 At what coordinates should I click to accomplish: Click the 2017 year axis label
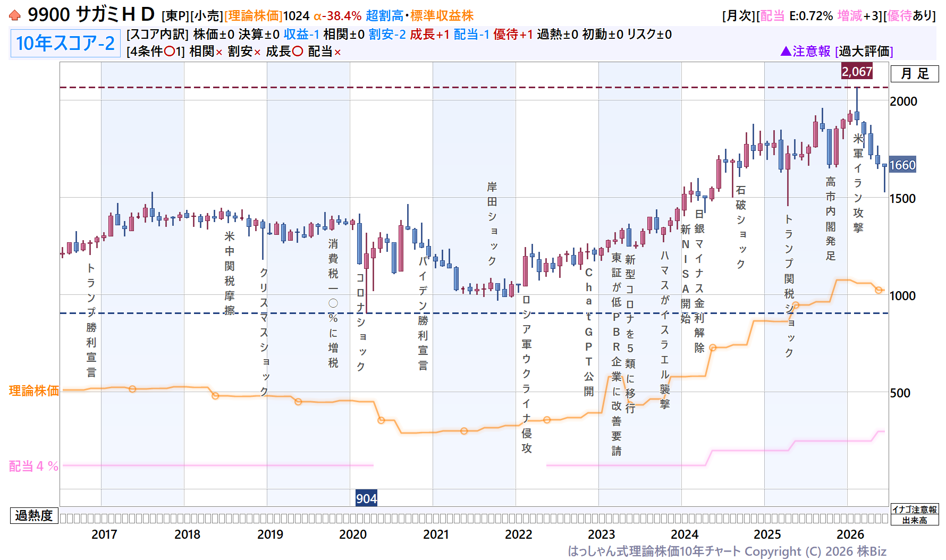click(x=104, y=534)
